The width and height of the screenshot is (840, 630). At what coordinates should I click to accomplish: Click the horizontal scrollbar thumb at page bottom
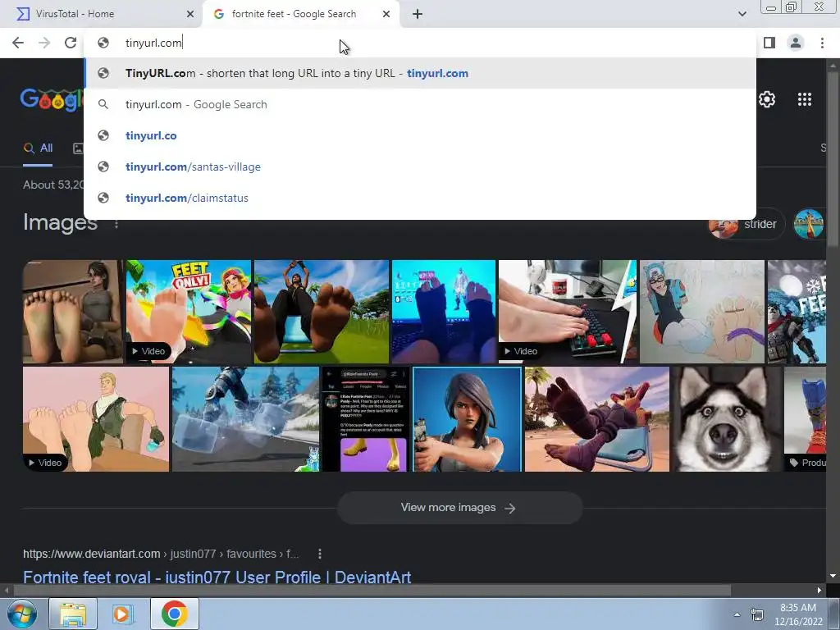point(372,591)
